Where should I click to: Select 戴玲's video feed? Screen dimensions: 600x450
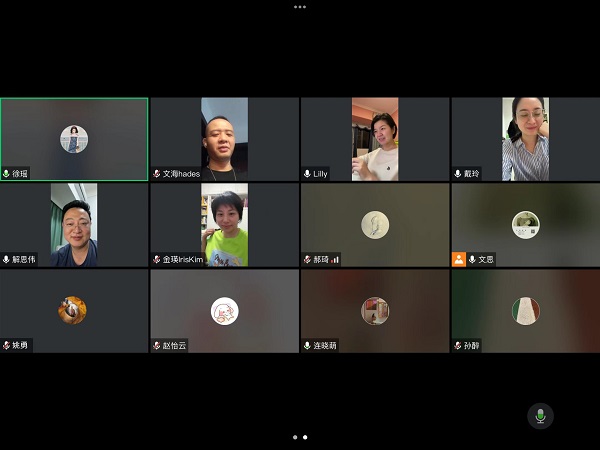coord(525,138)
